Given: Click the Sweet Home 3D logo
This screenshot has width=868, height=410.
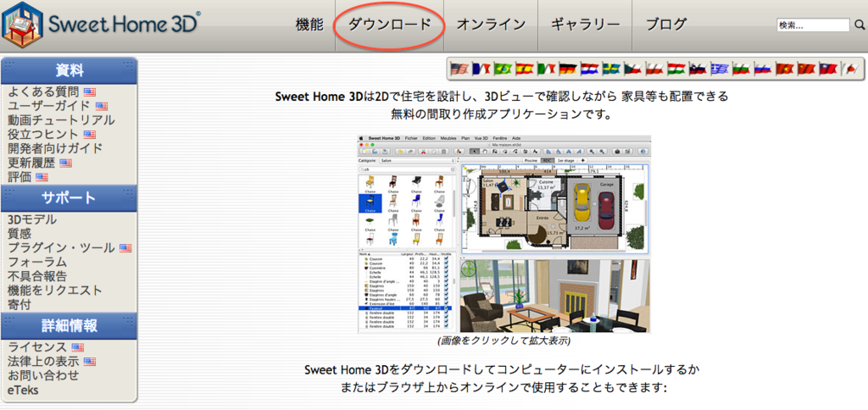Looking at the screenshot, I should pyautogui.click(x=100, y=25).
